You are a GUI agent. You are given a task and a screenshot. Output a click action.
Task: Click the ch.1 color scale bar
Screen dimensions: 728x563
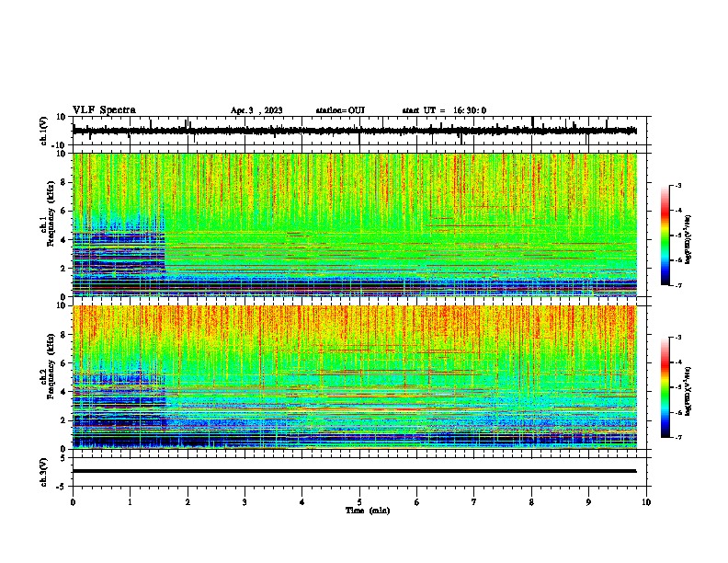665,236
